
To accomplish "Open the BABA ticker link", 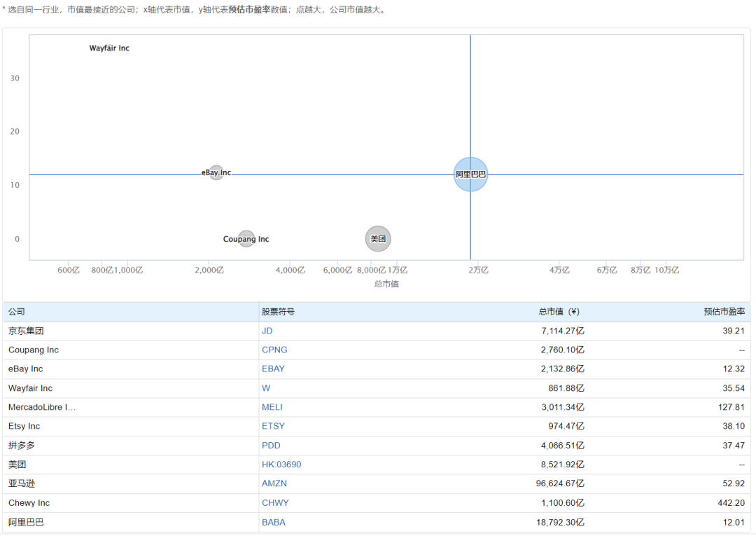I will click(274, 522).
